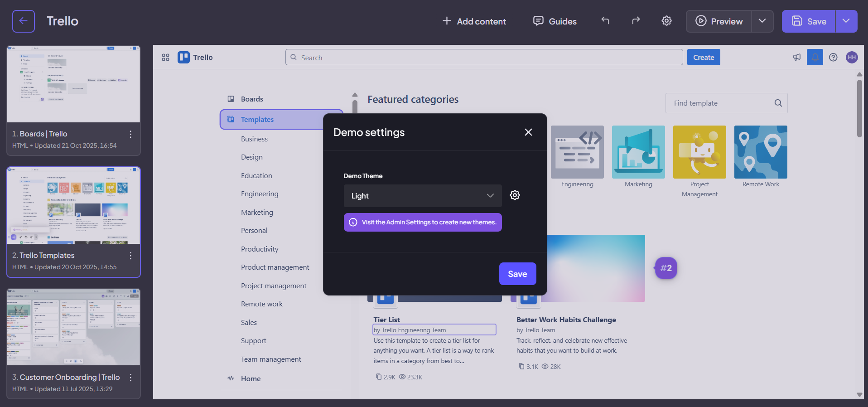Viewport: 868px width, 407px height.
Task: Go back using the top-left arrow button
Action: (24, 21)
